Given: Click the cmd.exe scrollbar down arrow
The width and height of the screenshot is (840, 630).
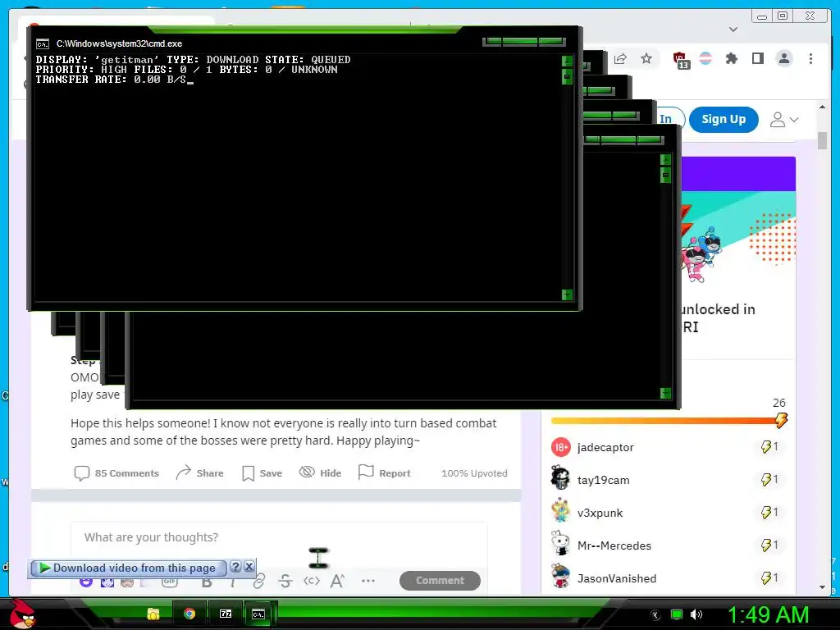Looking at the screenshot, I should (x=568, y=294).
